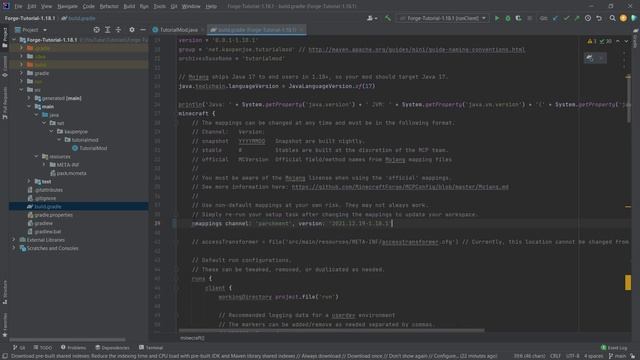Click Git Commit checkmark icon

[566, 18]
